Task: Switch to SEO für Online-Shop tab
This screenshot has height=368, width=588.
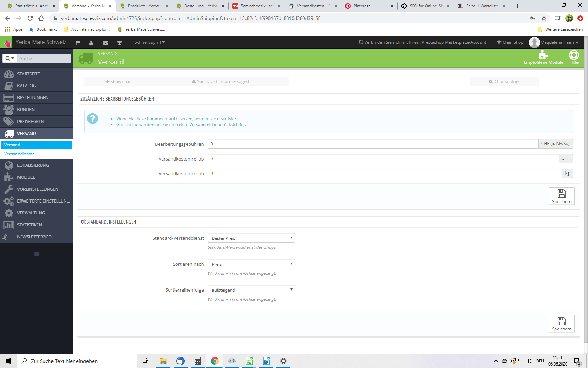Action: (x=426, y=6)
